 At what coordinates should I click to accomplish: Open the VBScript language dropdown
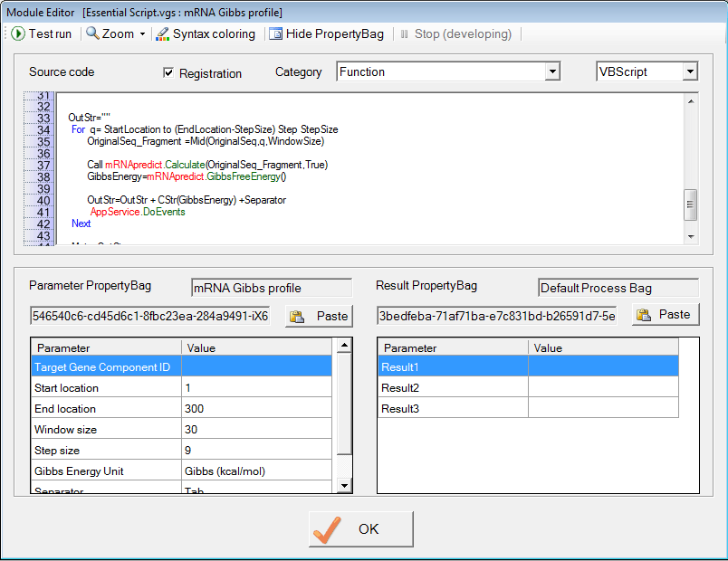690,71
